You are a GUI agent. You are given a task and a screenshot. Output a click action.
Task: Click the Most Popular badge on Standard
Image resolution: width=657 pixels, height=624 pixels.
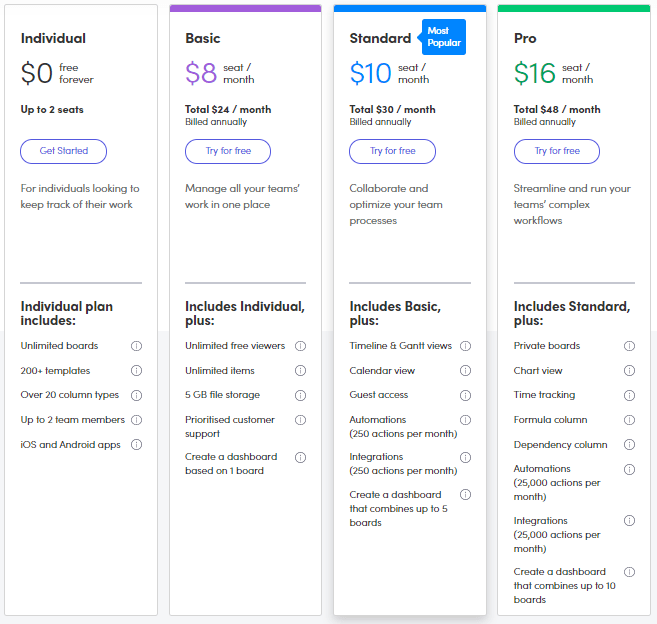click(x=443, y=37)
